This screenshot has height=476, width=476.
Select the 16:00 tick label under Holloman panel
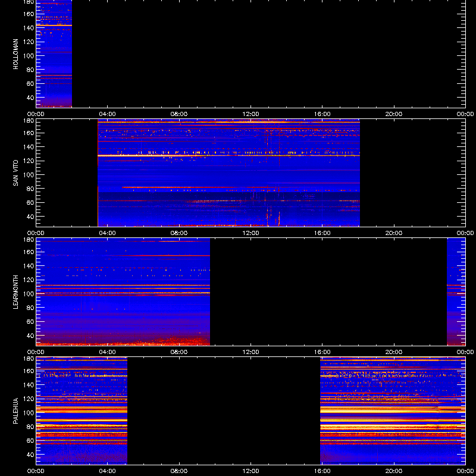coord(322,114)
